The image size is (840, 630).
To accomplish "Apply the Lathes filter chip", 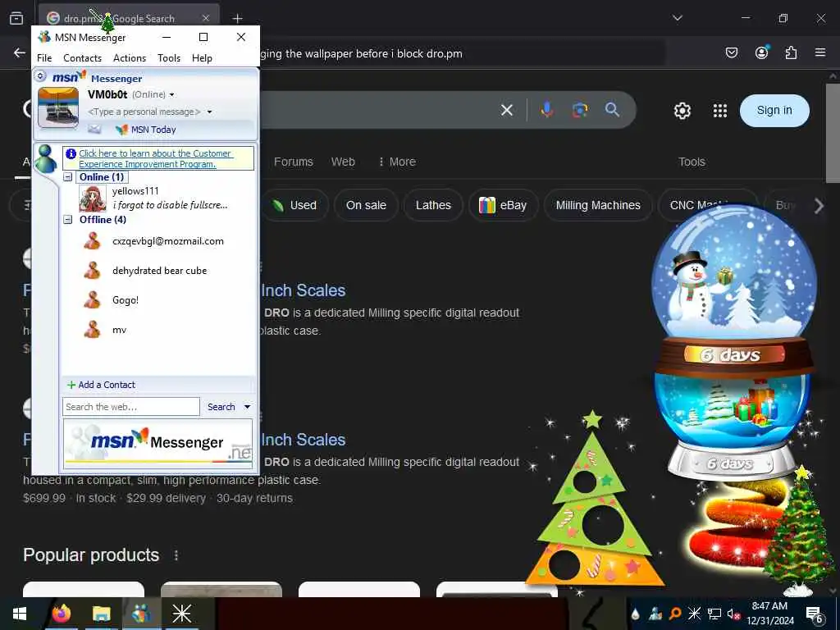I will pyautogui.click(x=433, y=205).
